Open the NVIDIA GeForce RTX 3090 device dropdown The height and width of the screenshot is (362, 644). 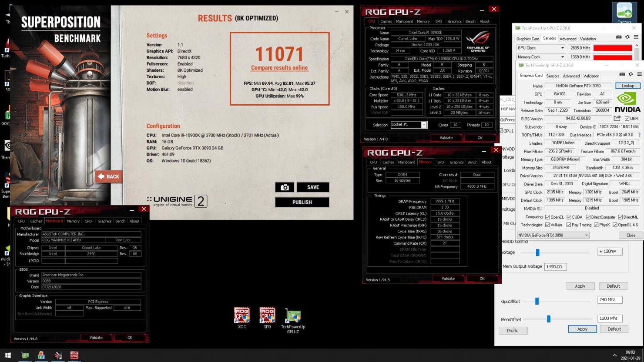click(x=553, y=235)
